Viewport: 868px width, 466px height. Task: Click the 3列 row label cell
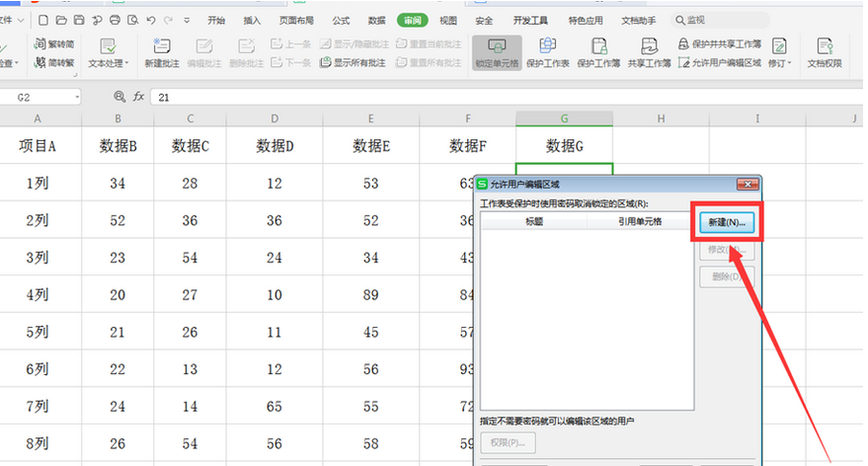click(x=38, y=258)
